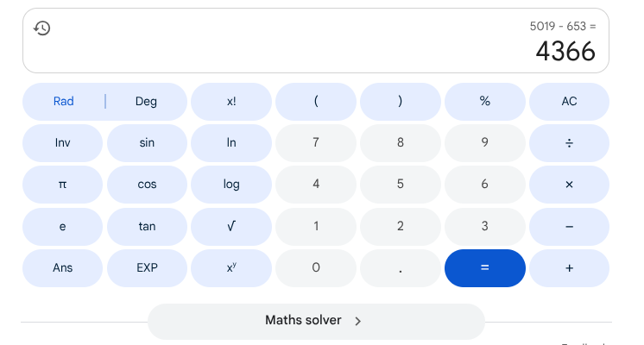Click the result display showing 4366
The width and height of the screenshot is (644, 345).
coord(565,52)
